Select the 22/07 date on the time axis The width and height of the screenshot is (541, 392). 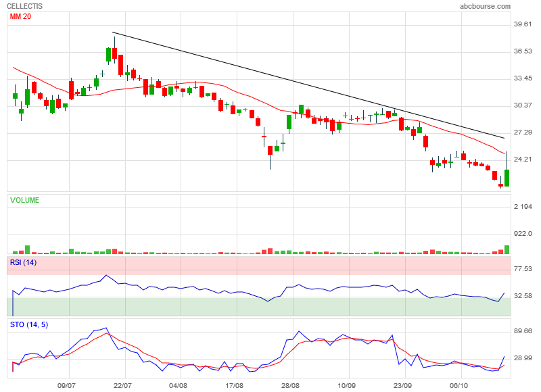[122, 385]
